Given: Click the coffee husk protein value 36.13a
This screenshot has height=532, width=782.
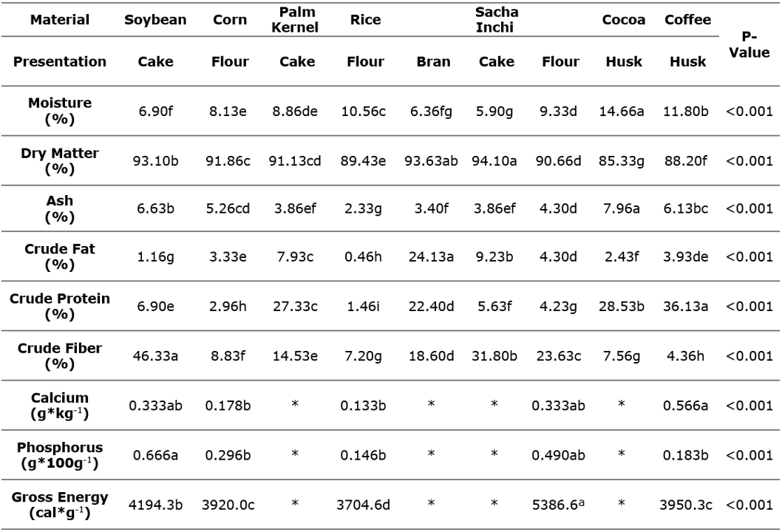Looking at the screenshot, I should click(x=678, y=307).
